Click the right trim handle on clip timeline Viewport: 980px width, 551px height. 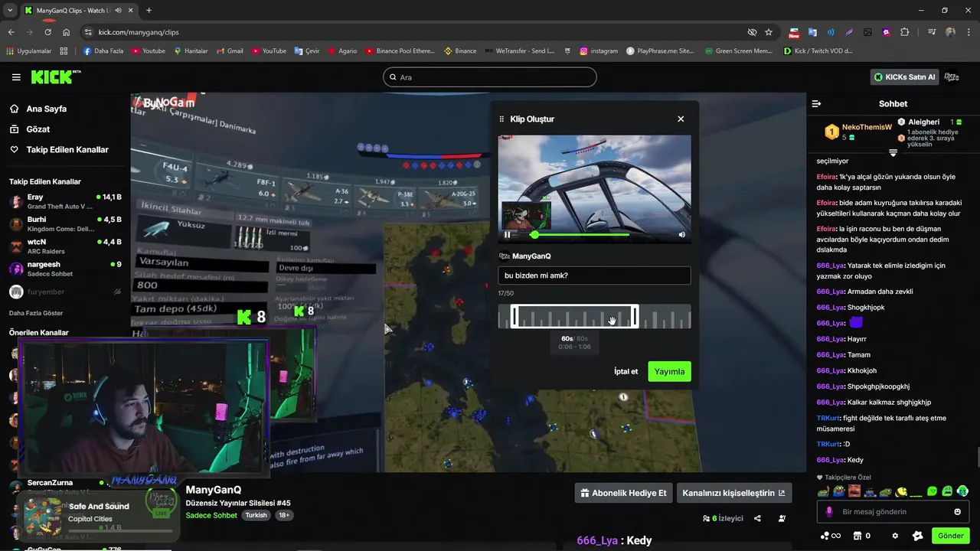click(x=635, y=317)
